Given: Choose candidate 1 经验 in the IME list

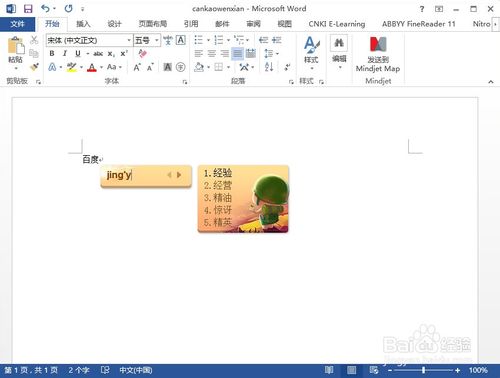Looking at the screenshot, I should pyautogui.click(x=218, y=173).
